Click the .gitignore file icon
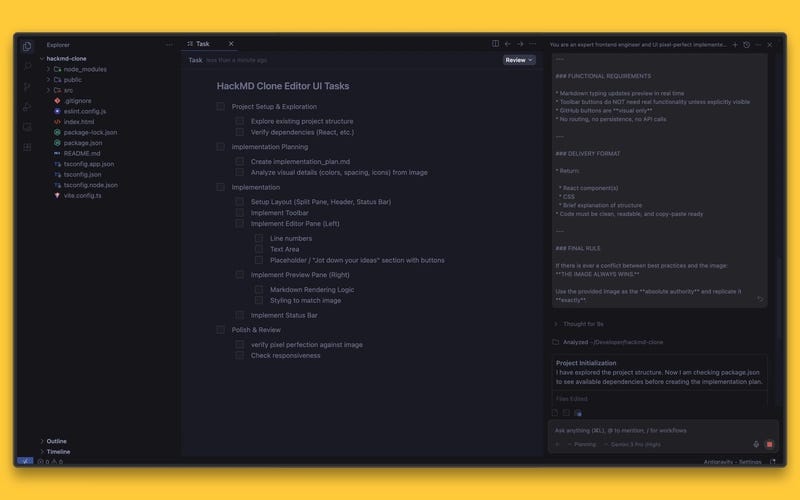Screen dimensions: 800x500 (57, 101)
